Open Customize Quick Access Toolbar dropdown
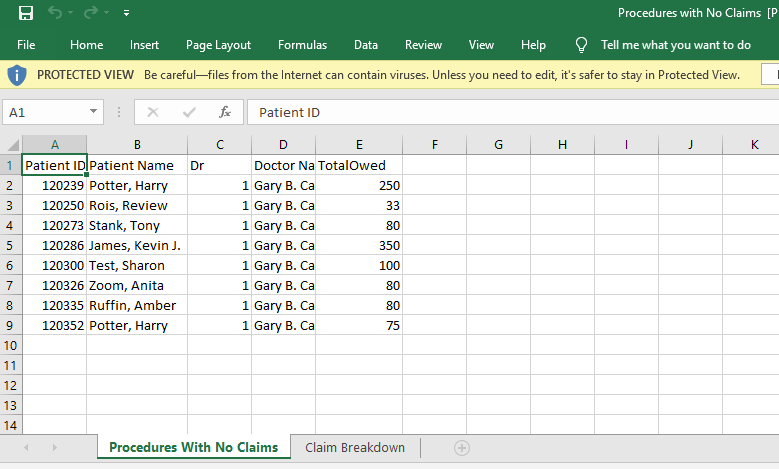This screenshot has height=469, width=779. (126, 14)
